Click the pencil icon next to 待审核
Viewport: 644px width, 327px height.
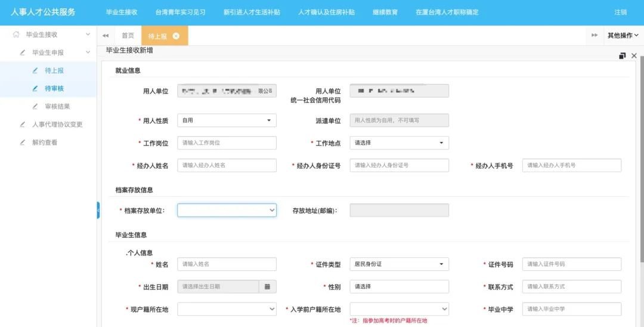click(x=35, y=88)
